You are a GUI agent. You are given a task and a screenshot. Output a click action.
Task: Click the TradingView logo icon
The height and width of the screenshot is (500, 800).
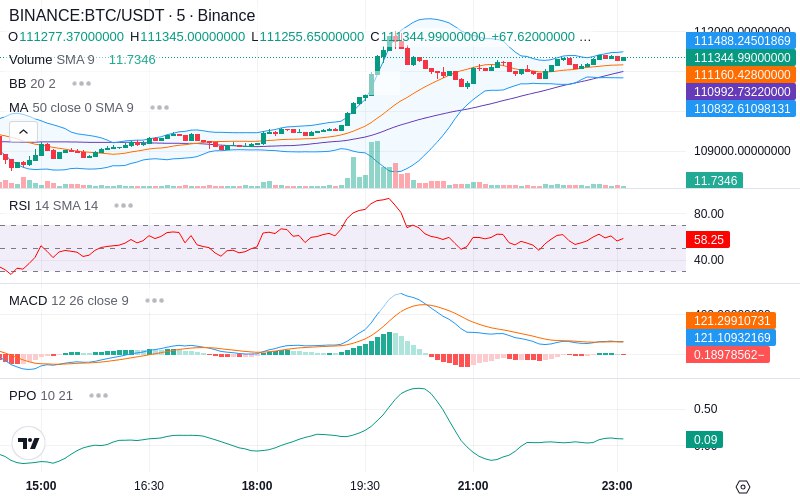tap(29, 443)
